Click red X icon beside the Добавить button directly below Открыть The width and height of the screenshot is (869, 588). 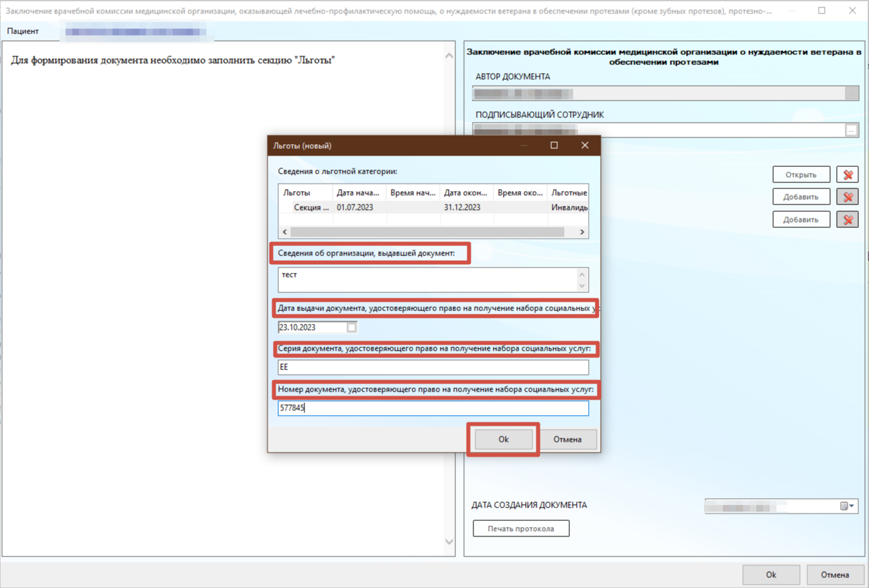[x=848, y=196]
